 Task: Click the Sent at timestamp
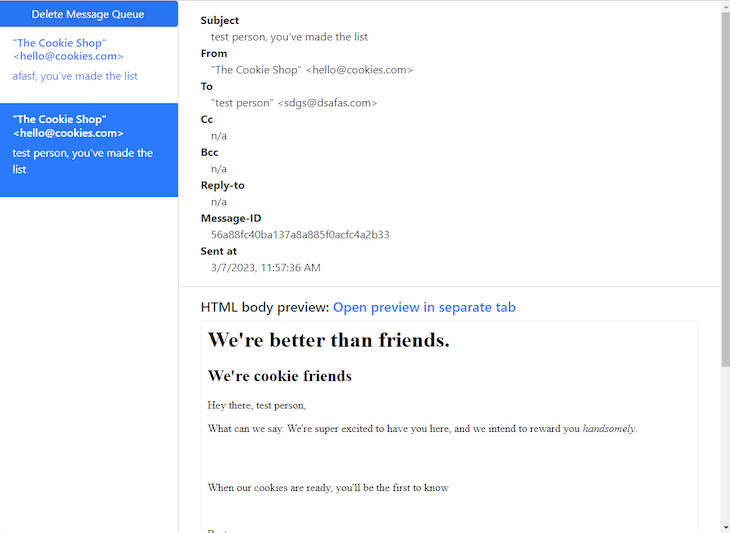[265, 268]
